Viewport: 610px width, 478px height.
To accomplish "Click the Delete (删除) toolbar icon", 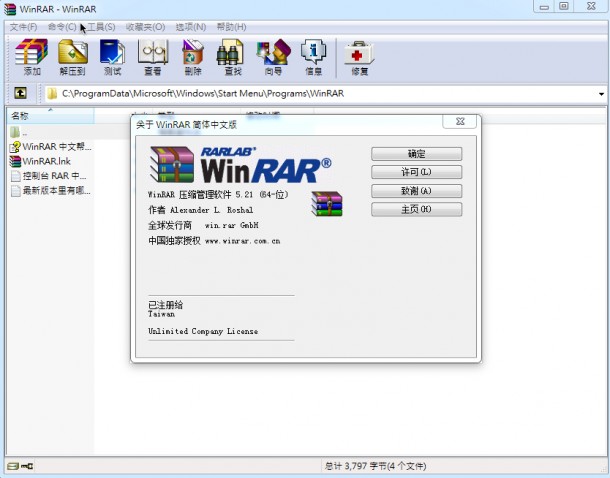I will tap(193, 57).
